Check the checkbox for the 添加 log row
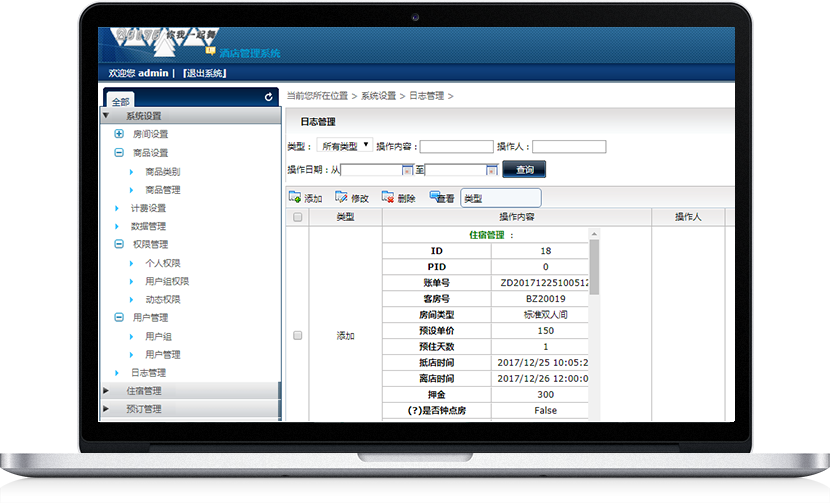This screenshot has height=503, width=830. click(x=297, y=336)
